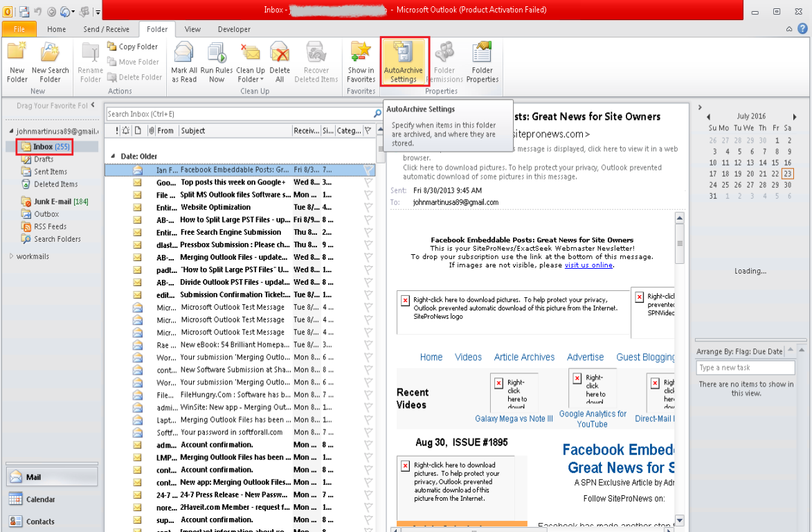The height and width of the screenshot is (532, 812).
Task: Toggle flag on Facebook Embeddable Posts message
Action: pyautogui.click(x=368, y=170)
